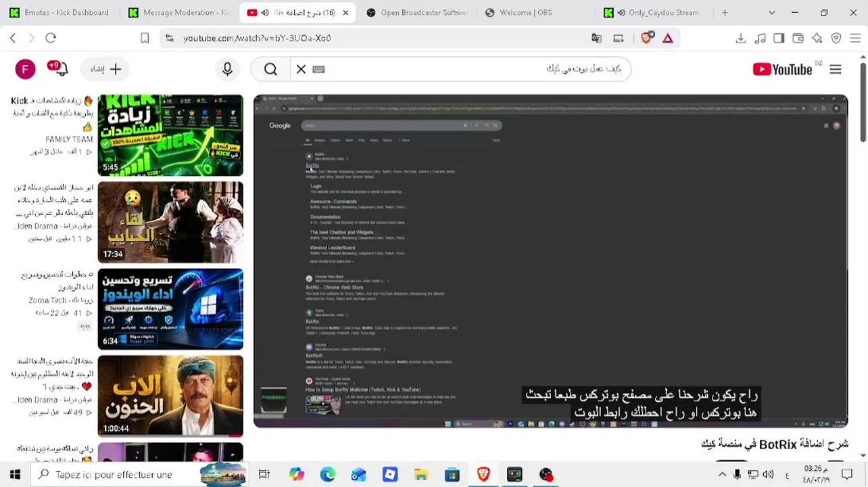Open Microsoft Edge from the taskbar
The image size is (868, 487).
click(x=328, y=475)
